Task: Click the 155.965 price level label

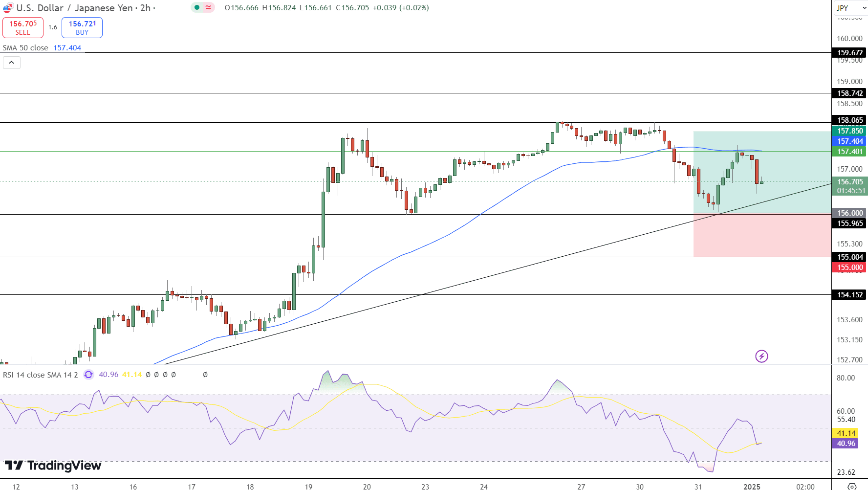Action: coord(849,223)
